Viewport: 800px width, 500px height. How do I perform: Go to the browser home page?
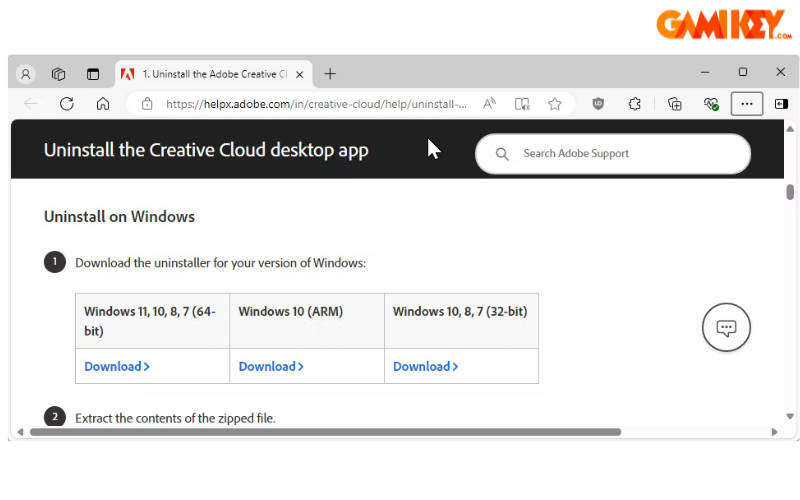coord(102,104)
